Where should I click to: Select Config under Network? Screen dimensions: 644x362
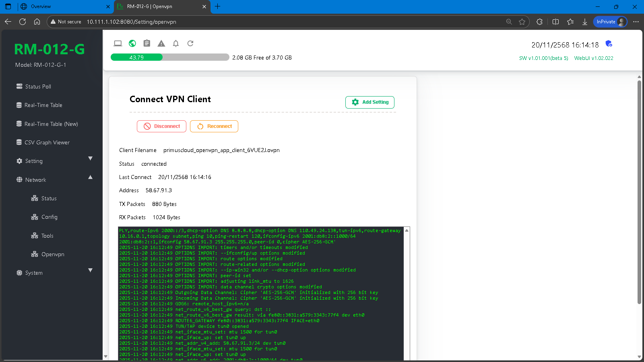pyautogui.click(x=44, y=217)
